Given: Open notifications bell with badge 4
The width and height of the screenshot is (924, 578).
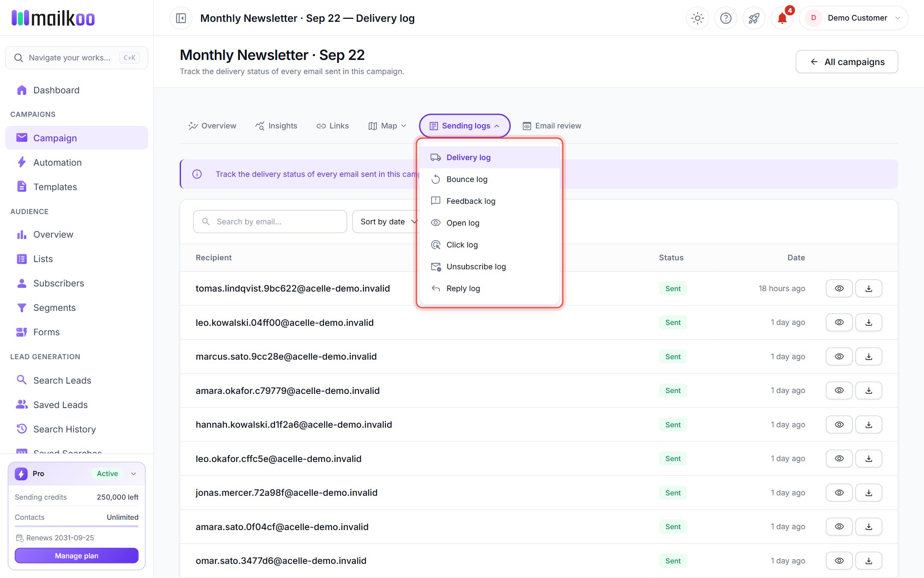Looking at the screenshot, I should tap(782, 18).
